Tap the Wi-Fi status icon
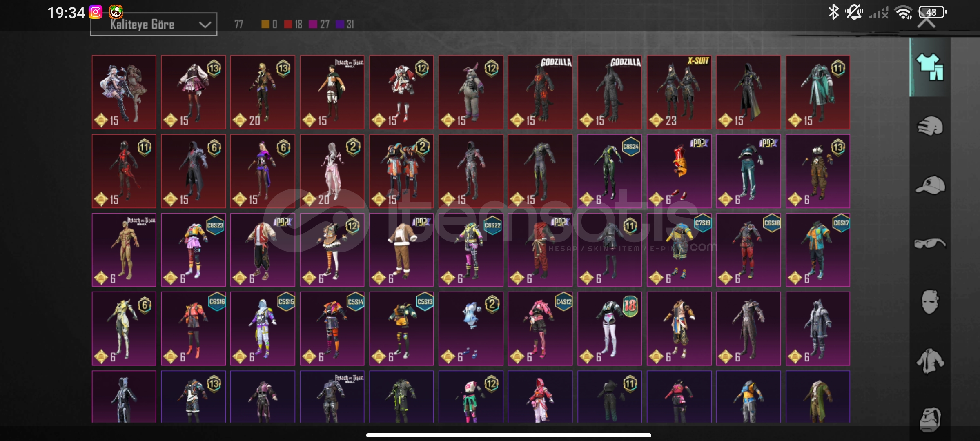This screenshot has height=441, width=980. click(903, 12)
